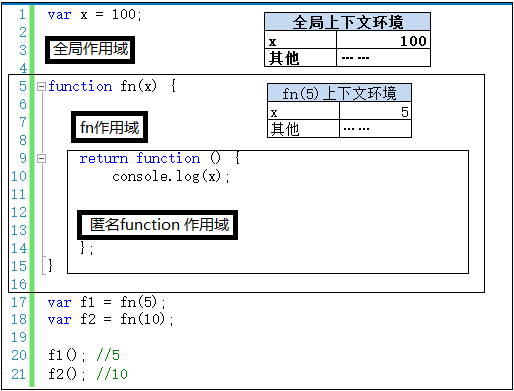Select line number 5 in gutter
This screenshot has height=391, width=514.
point(22,86)
